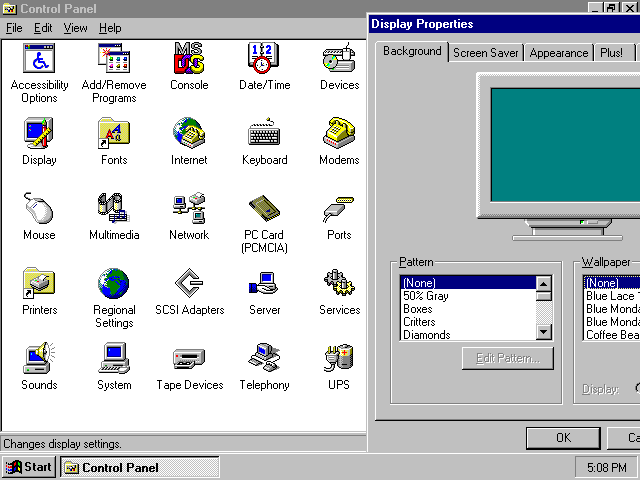Viewport: 640px width, 480px height.
Task: Select Boxes pattern
Action: pos(469,309)
